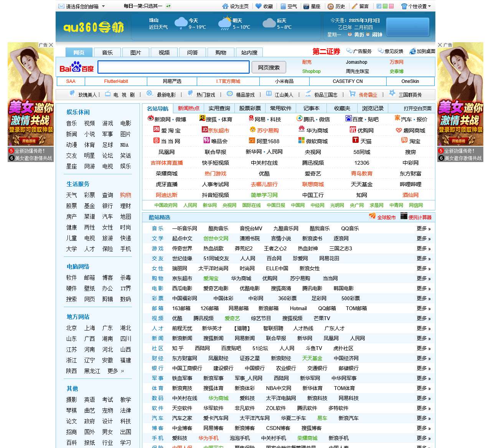Click the blue box beside the date
491x448 pixels.
(x=407, y=27)
